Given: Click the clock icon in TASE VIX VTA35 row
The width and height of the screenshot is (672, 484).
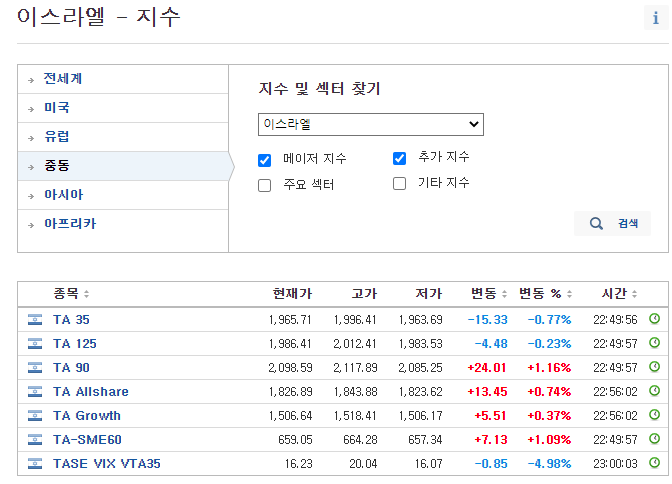Looking at the screenshot, I should coord(655,463).
